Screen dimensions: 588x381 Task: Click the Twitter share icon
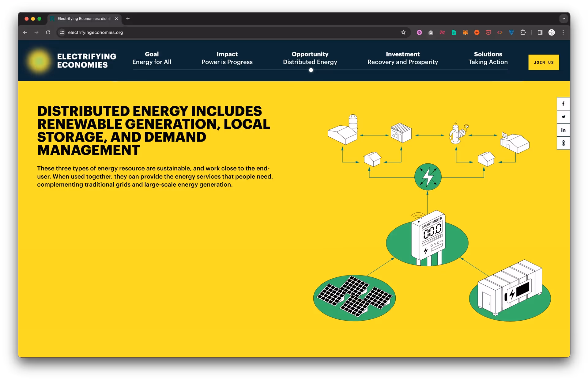coord(563,117)
